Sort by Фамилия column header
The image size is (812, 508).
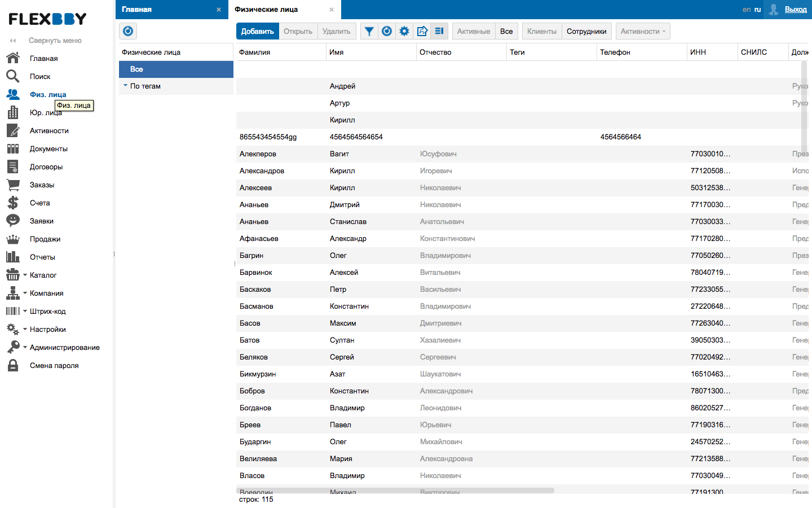pos(281,52)
